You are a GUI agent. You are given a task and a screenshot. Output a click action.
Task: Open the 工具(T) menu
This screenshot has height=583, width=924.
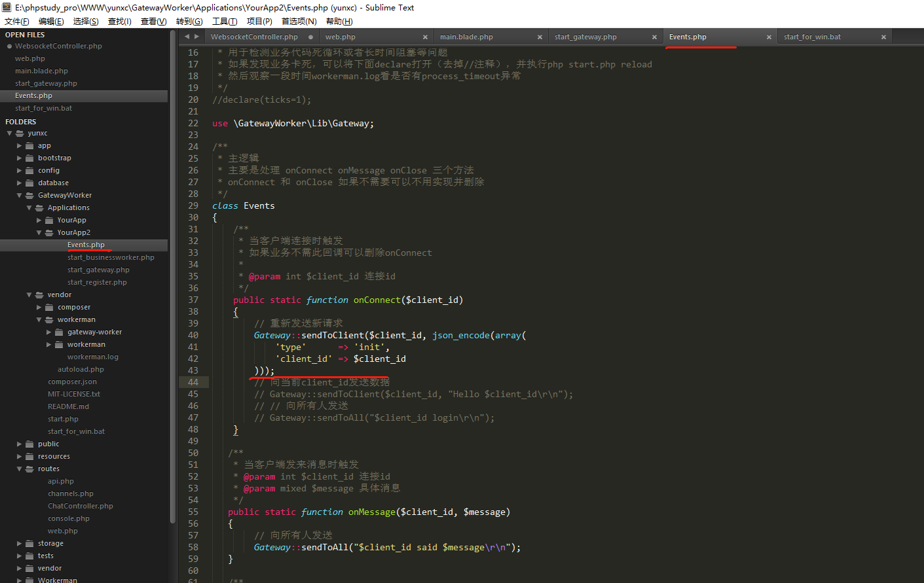click(225, 22)
